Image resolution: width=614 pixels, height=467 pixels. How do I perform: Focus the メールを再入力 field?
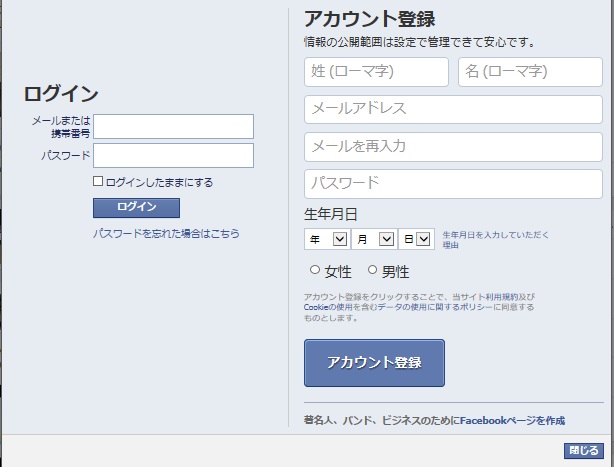(x=453, y=147)
